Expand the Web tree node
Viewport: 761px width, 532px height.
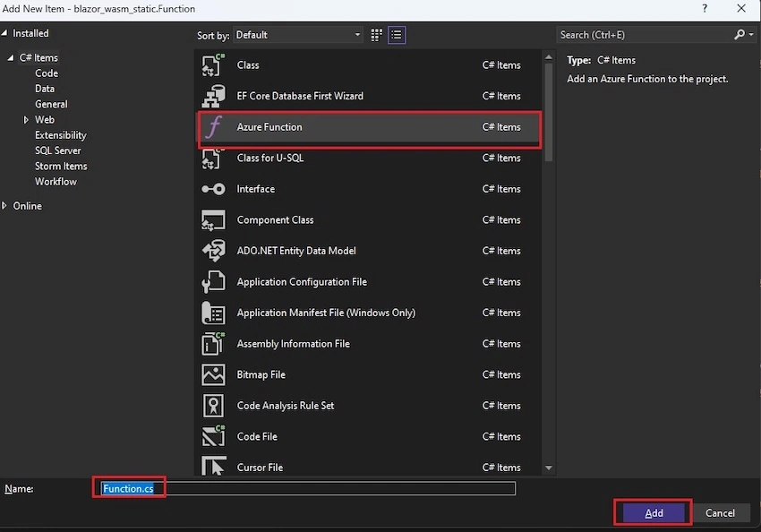26,119
